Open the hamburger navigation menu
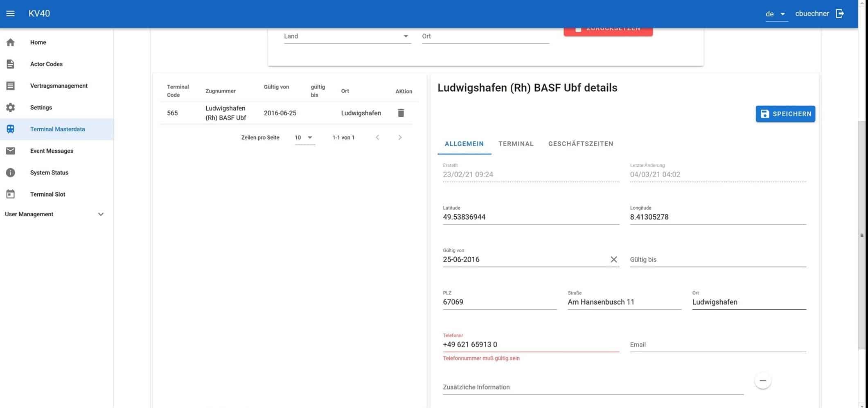The height and width of the screenshot is (408, 868). point(11,14)
